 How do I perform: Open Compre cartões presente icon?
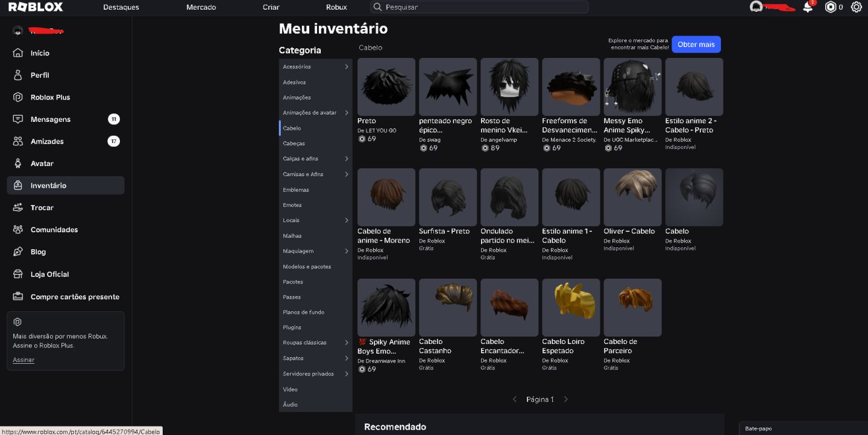pos(18,296)
